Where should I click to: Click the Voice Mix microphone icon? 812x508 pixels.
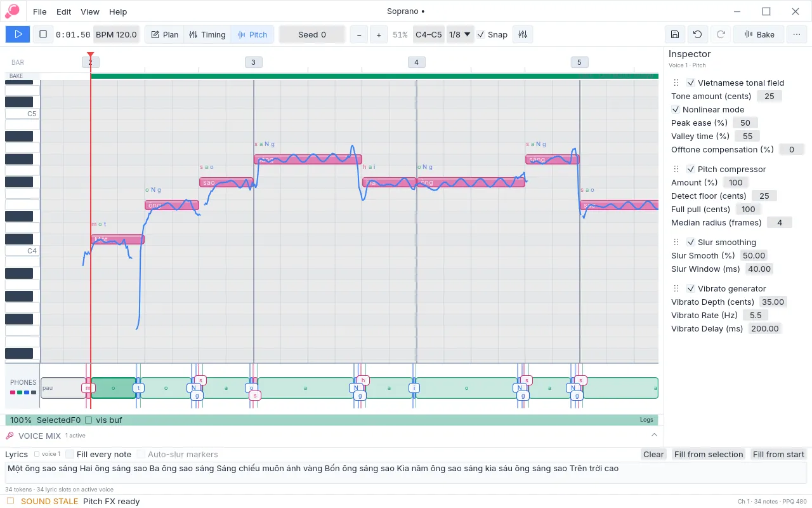point(10,436)
